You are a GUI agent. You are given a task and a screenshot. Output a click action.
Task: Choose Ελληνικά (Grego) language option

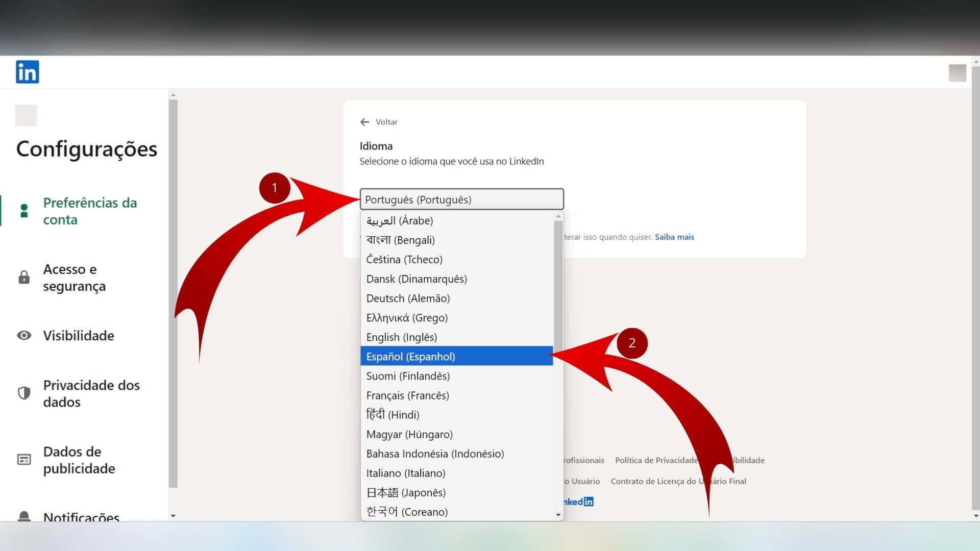click(x=457, y=317)
